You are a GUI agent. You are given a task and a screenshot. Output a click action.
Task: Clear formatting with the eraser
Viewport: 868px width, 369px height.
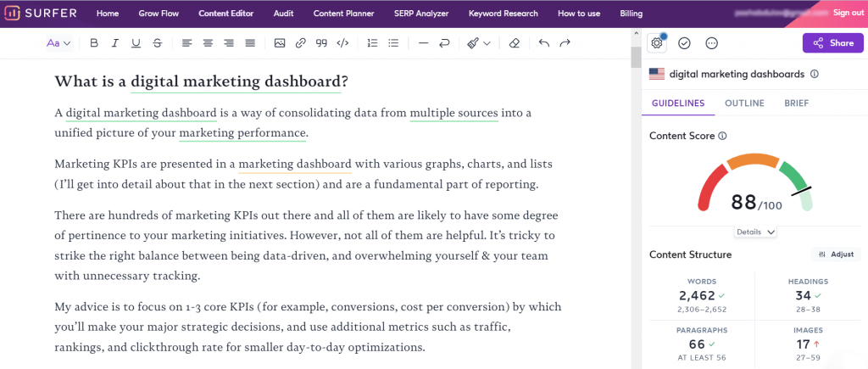click(x=515, y=43)
